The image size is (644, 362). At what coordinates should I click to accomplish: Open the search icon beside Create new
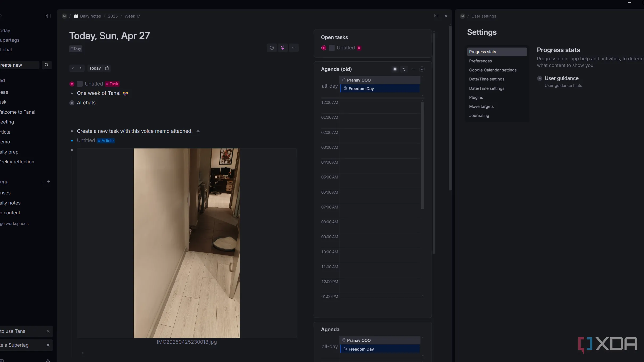pos(47,65)
